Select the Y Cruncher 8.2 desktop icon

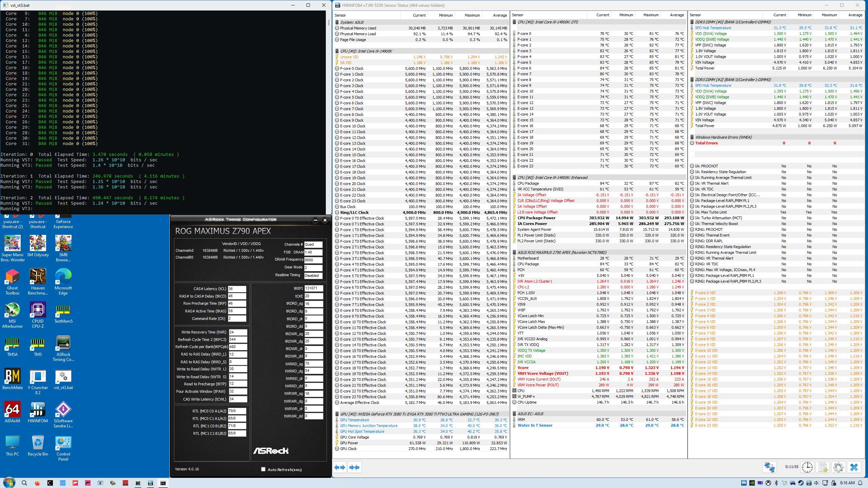point(38,381)
